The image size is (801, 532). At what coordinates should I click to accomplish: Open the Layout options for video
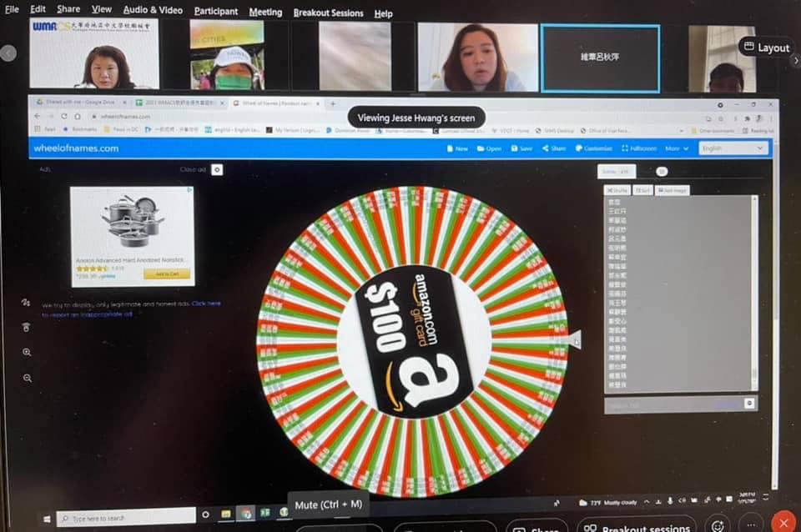765,48
